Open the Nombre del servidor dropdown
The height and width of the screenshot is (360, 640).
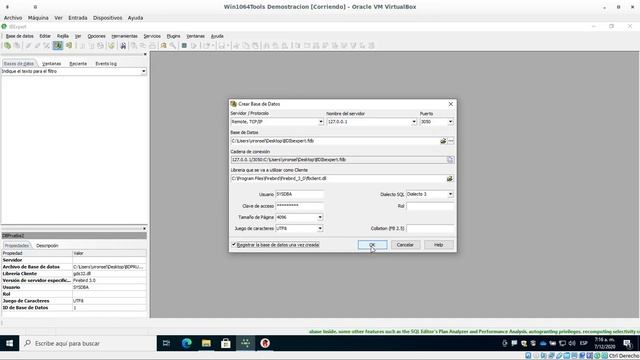click(x=414, y=122)
